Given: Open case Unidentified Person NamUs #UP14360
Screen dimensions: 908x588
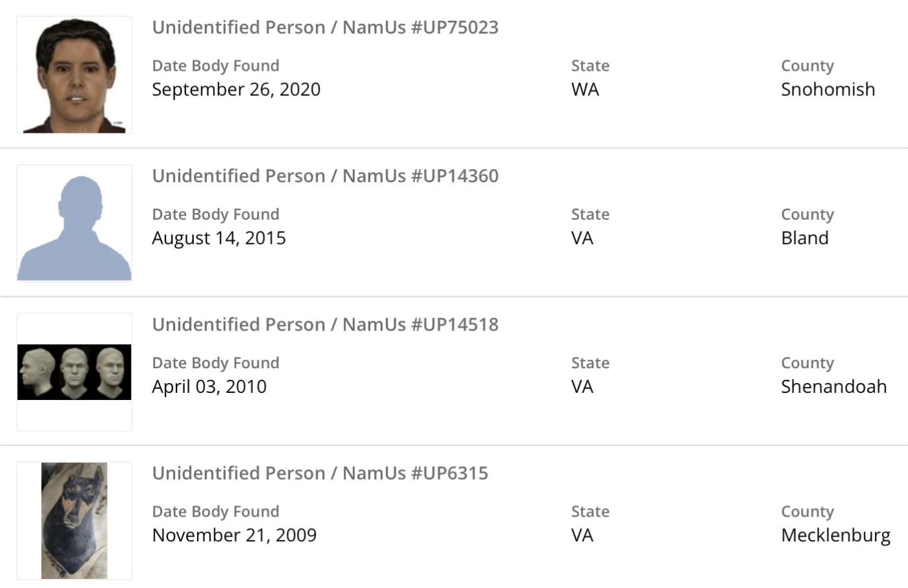Looking at the screenshot, I should pos(325,176).
